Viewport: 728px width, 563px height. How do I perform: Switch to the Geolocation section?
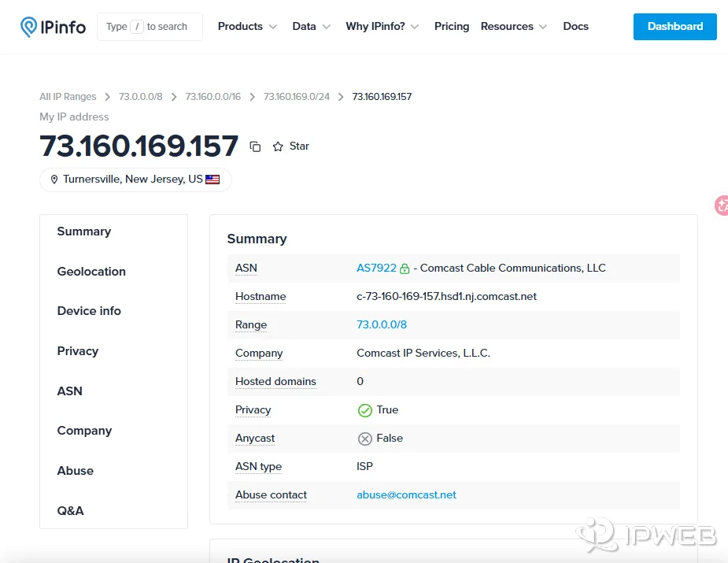(x=91, y=271)
